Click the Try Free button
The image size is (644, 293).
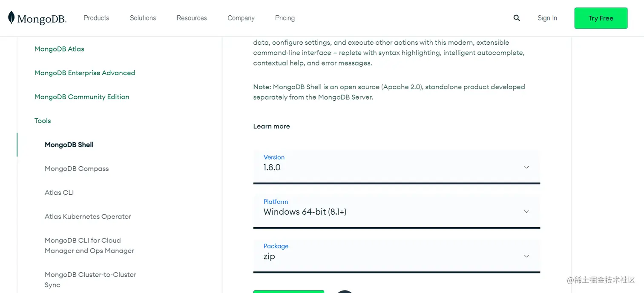601,18
